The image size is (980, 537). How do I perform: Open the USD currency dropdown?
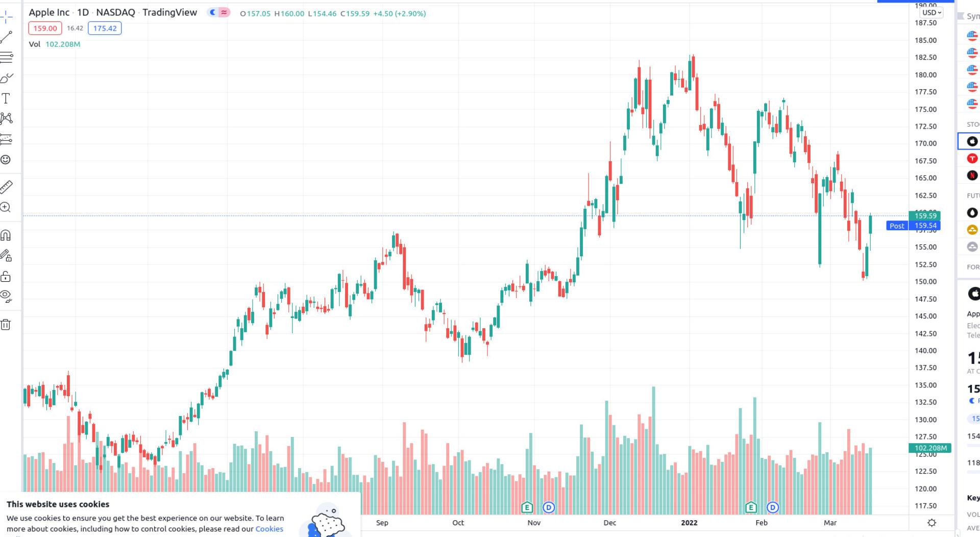[x=932, y=12]
